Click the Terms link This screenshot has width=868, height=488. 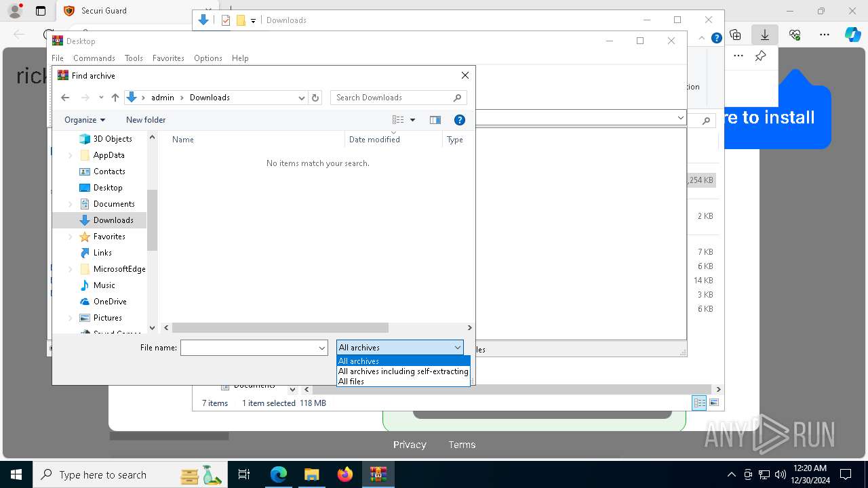pyautogui.click(x=462, y=445)
